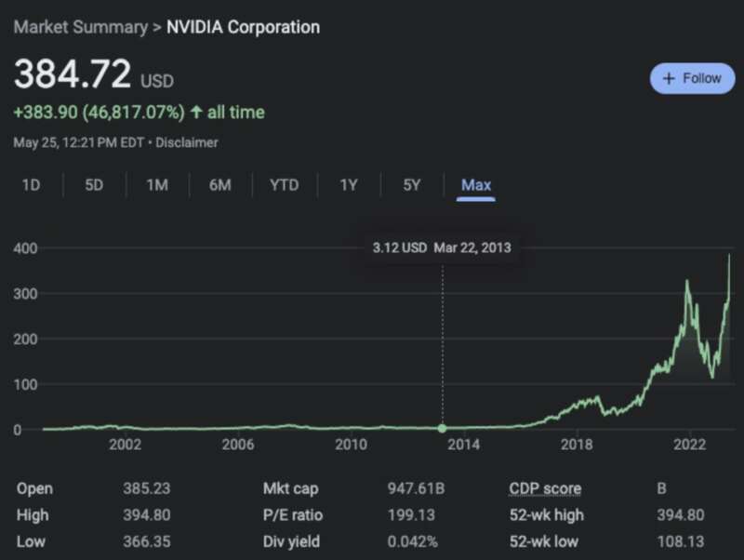This screenshot has height=560, width=744.
Task: Click the CDP score label link
Action: (x=545, y=488)
